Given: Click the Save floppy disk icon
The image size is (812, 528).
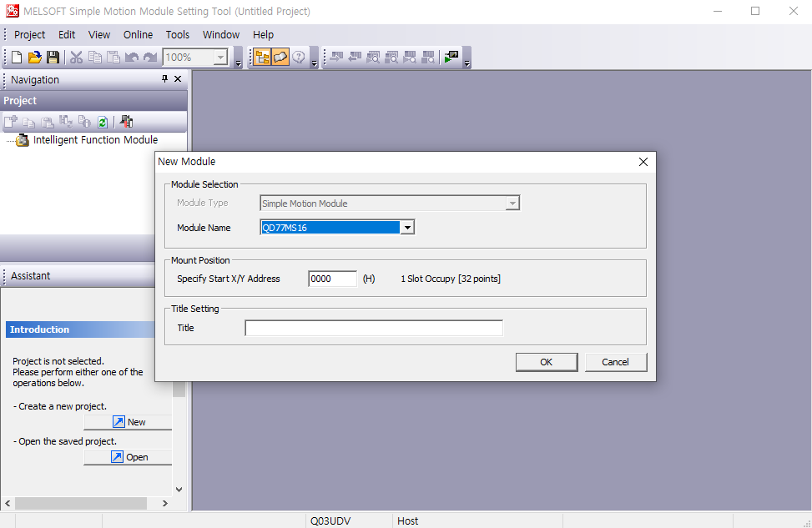Looking at the screenshot, I should (53, 57).
